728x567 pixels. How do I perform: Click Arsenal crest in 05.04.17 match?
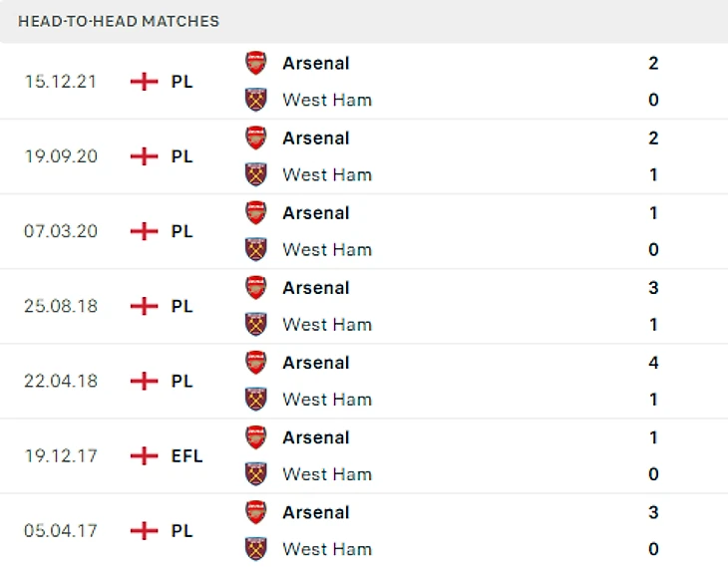(x=256, y=512)
